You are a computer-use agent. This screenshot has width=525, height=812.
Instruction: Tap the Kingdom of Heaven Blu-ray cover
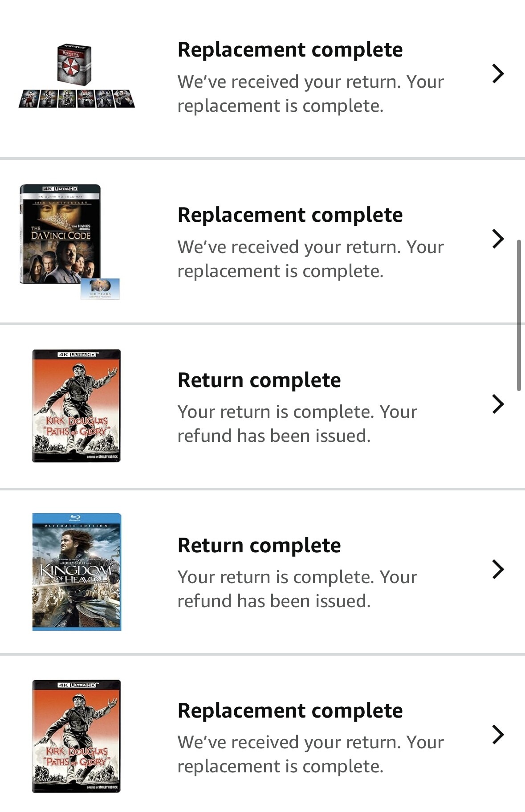(77, 571)
